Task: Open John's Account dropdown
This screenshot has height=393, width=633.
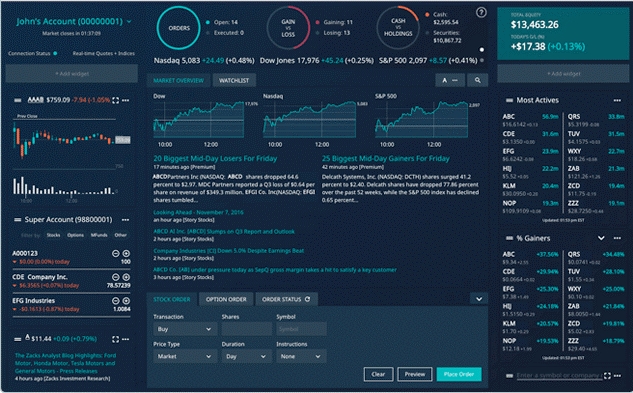Action: click(x=129, y=21)
